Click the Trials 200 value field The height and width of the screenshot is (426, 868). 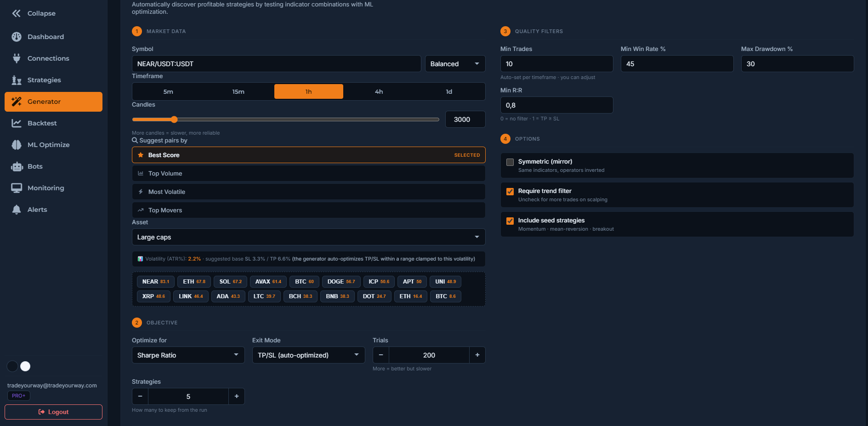pyautogui.click(x=429, y=355)
